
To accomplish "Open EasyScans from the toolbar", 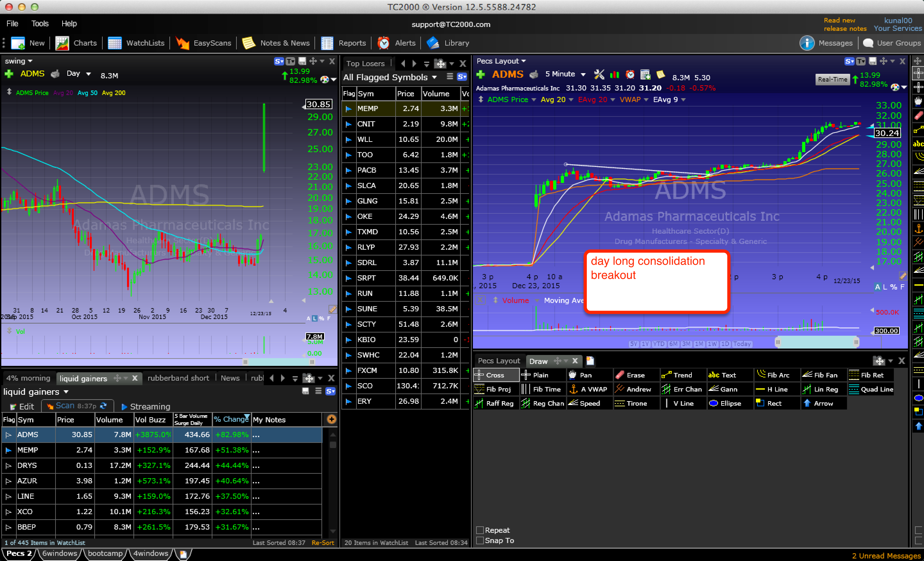I will tap(203, 43).
